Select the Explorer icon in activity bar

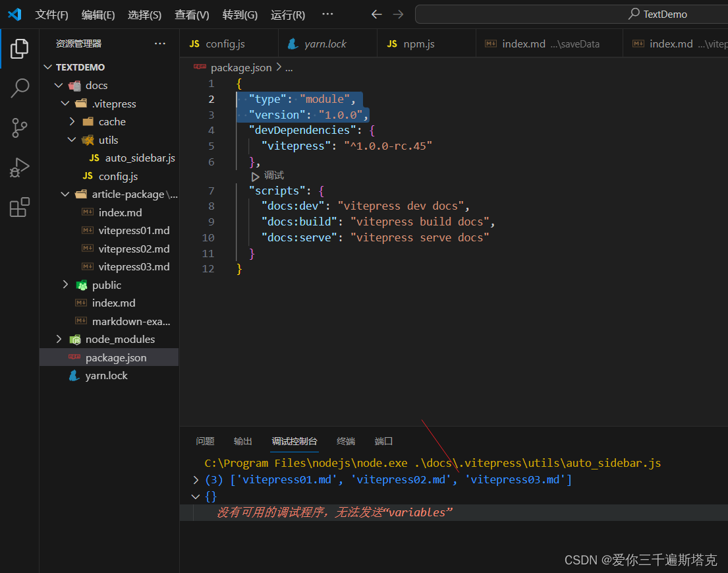(x=19, y=47)
